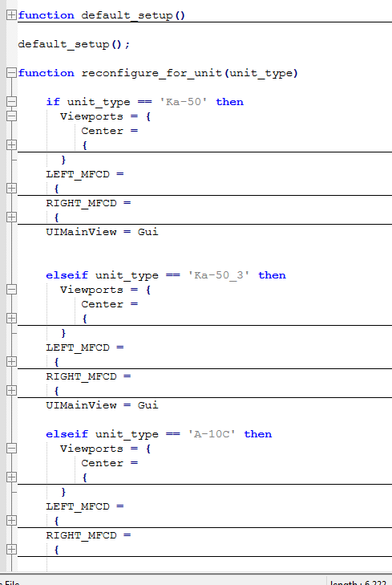Click the 'function default_setup()' header text
The height and width of the screenshot is (585, 392).
[101, 15]
